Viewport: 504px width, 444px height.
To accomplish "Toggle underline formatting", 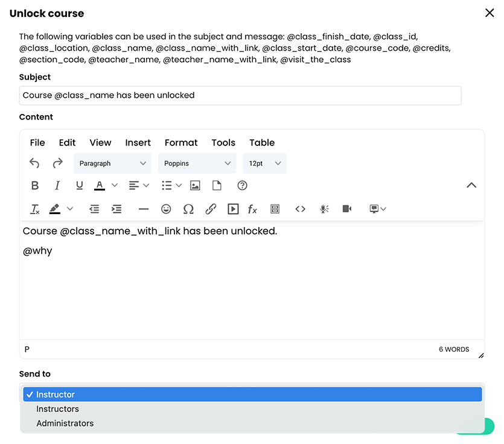I will point(79,185).
